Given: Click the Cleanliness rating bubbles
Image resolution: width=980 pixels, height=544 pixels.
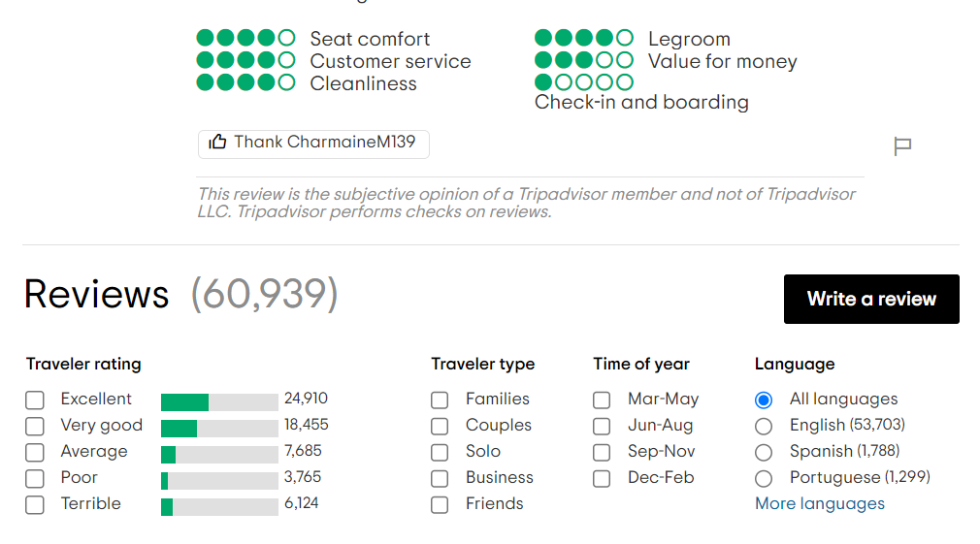Looking at the screenshot, I should click(245, 82).
